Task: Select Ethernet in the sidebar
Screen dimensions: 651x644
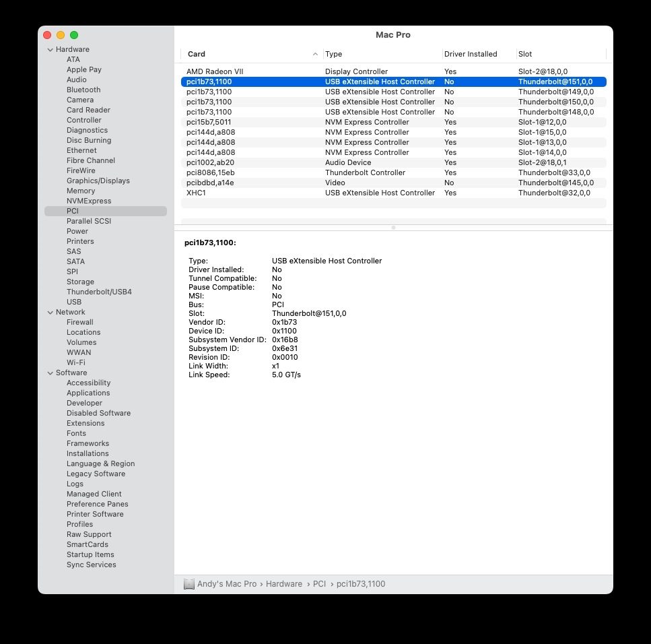Action: click(81, 150)
